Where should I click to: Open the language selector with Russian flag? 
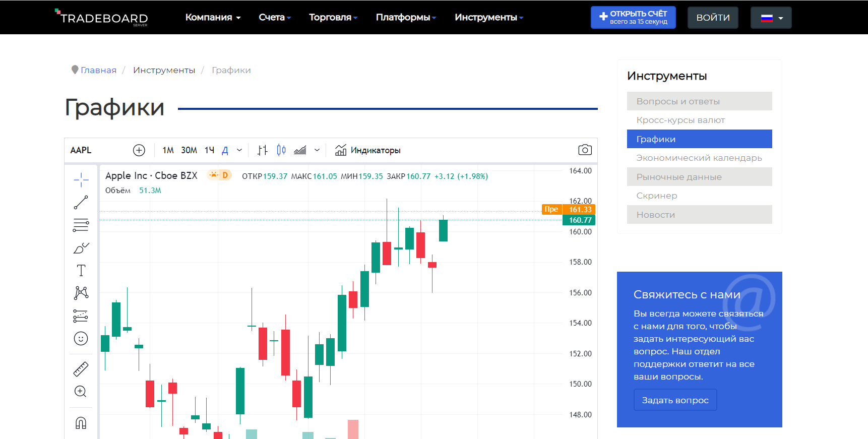pyautogui.click(x=771, y=18)
